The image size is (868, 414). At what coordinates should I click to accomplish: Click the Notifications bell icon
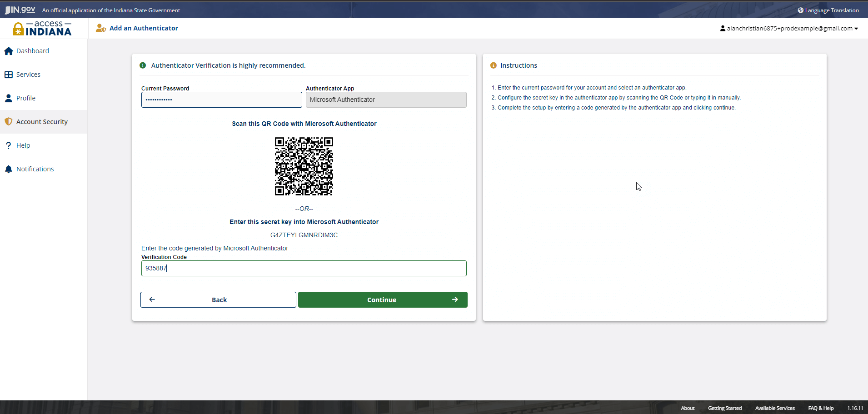coord(9,169)
